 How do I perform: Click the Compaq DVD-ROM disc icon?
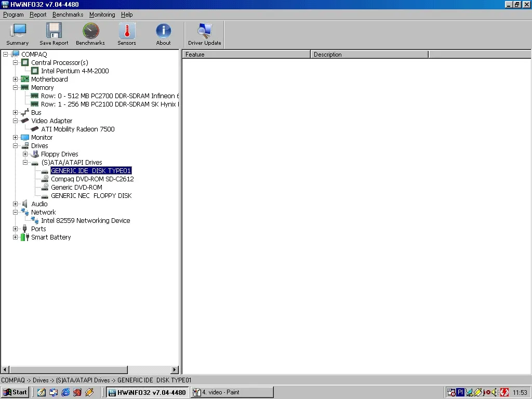click(45, 179)
